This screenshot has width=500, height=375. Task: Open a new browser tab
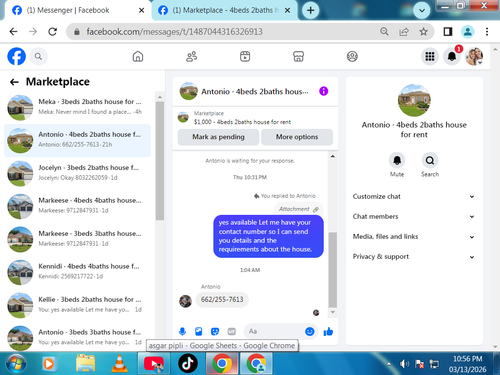coord(310,10)
